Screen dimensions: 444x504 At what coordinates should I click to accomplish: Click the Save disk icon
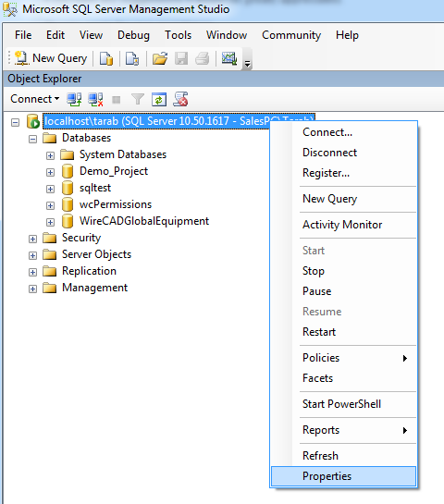point(181,58)
